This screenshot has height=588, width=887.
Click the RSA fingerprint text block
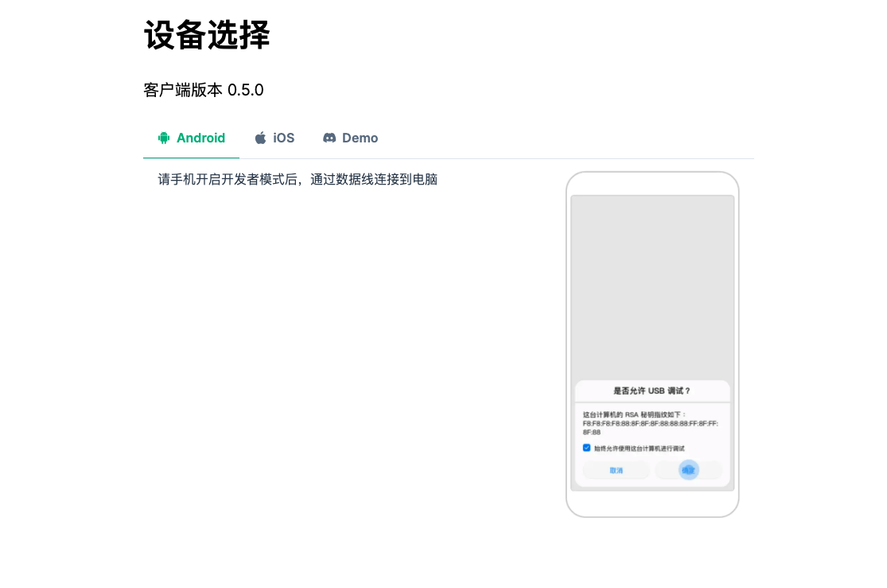(x=651, y=423)
